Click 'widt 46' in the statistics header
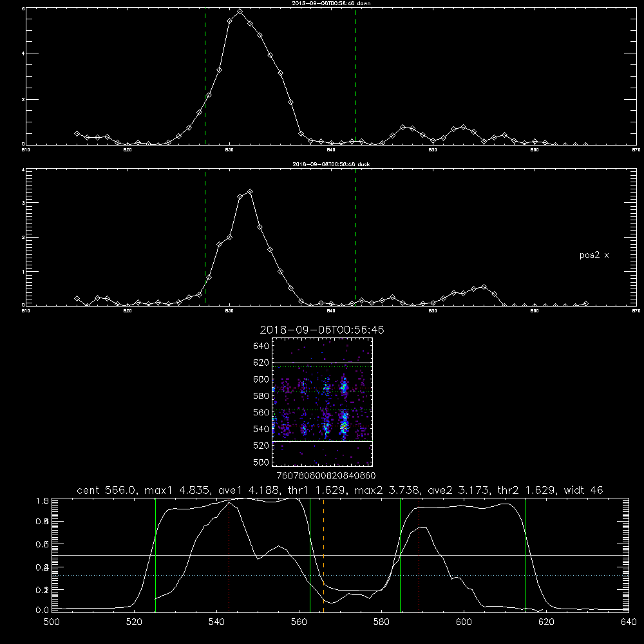 pyautogui.click(x=583, y=490)
